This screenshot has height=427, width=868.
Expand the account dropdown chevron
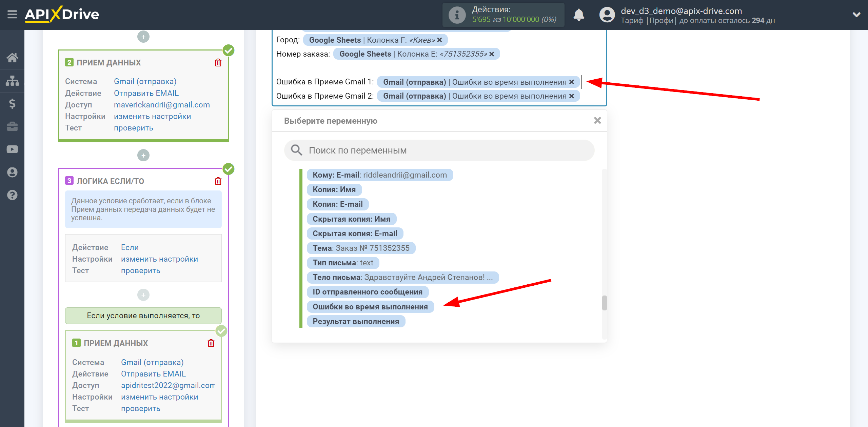coord(856,15)
